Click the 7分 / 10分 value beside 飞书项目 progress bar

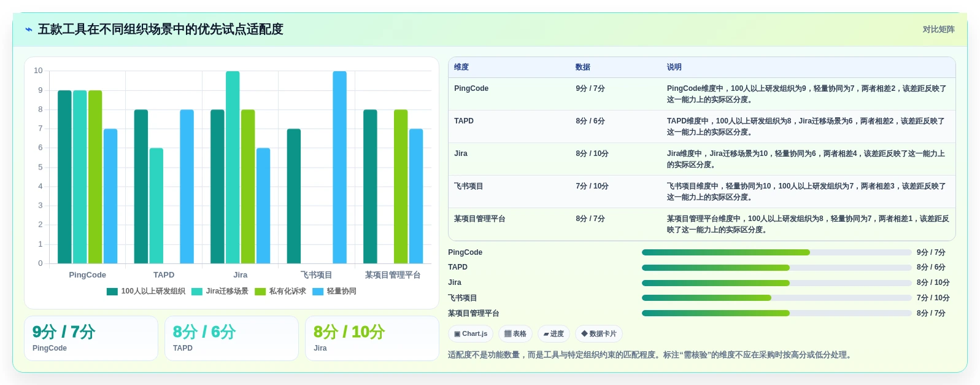(933, 298)
